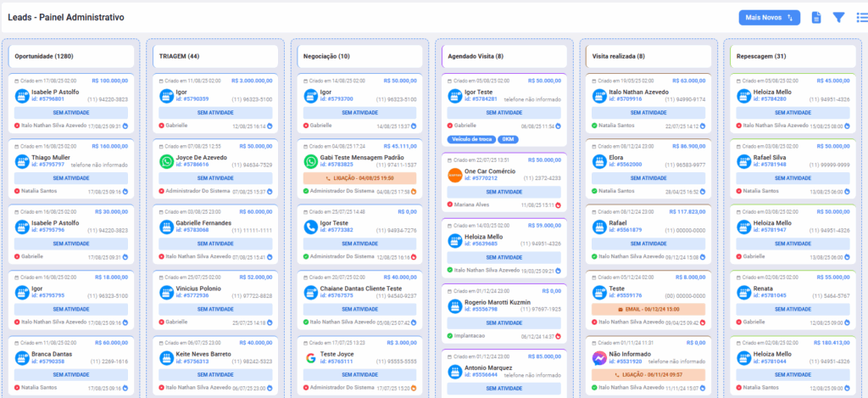Click flame icon on Igor Teste #5773382 card

(415, 257)
